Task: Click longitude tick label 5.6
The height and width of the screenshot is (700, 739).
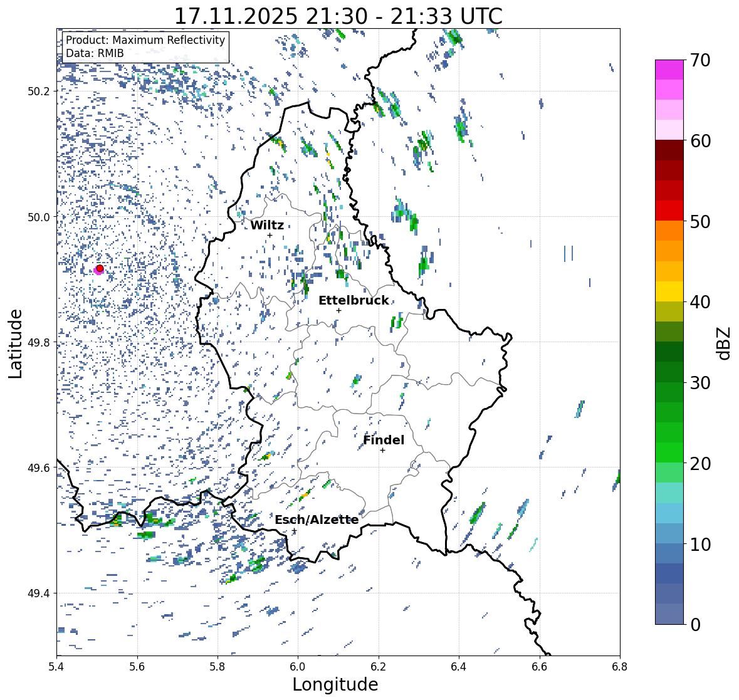Action: click(137, 667)
